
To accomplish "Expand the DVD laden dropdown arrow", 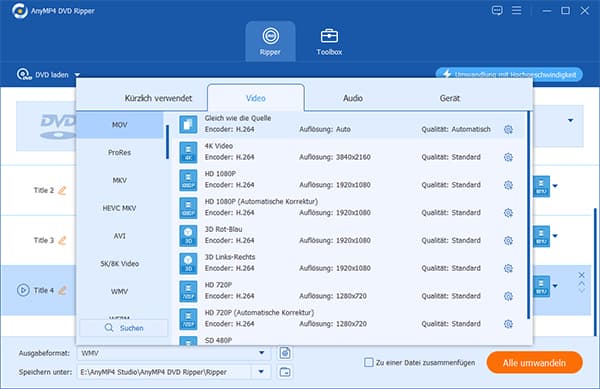I will click(x=77, y=75).
